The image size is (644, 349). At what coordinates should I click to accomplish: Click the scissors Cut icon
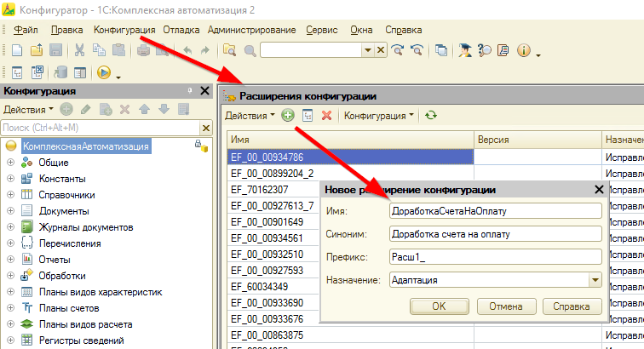pyautogui.click(x=79, y=50)
